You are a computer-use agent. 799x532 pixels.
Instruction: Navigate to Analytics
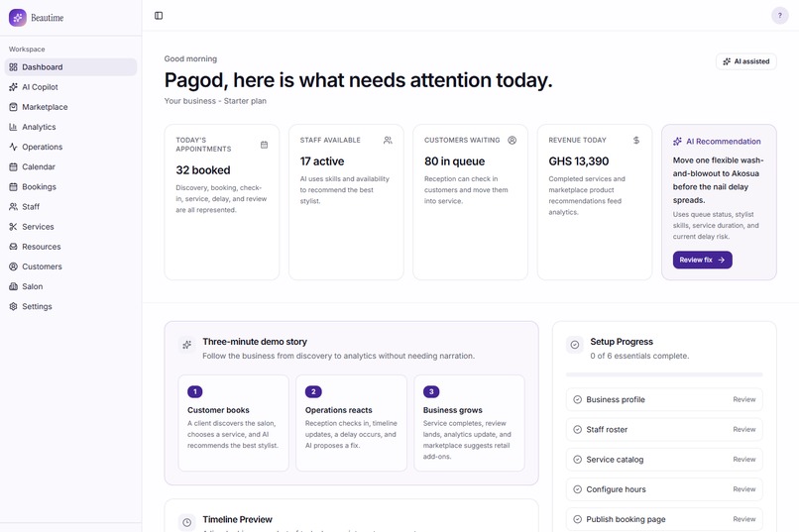[x=70, y=127]
